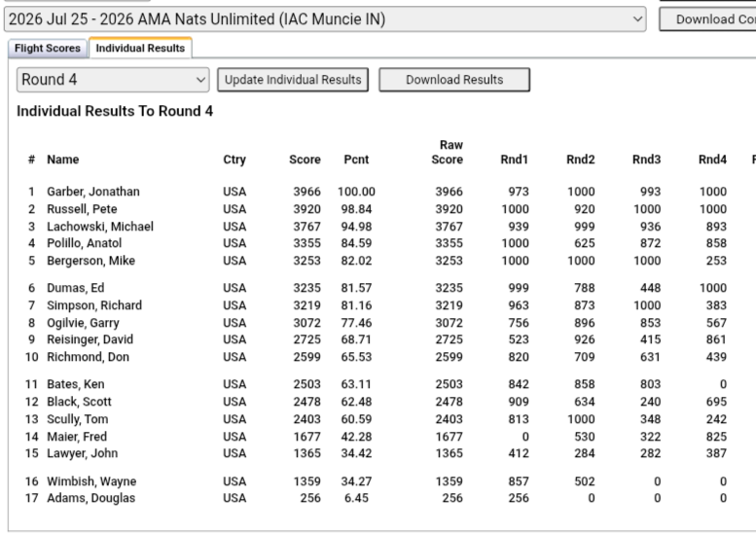Click Lawyer's Pcnt value 34.42
Image resolution: width=756 pixels, height=533 pixels.
pos(356,453)
